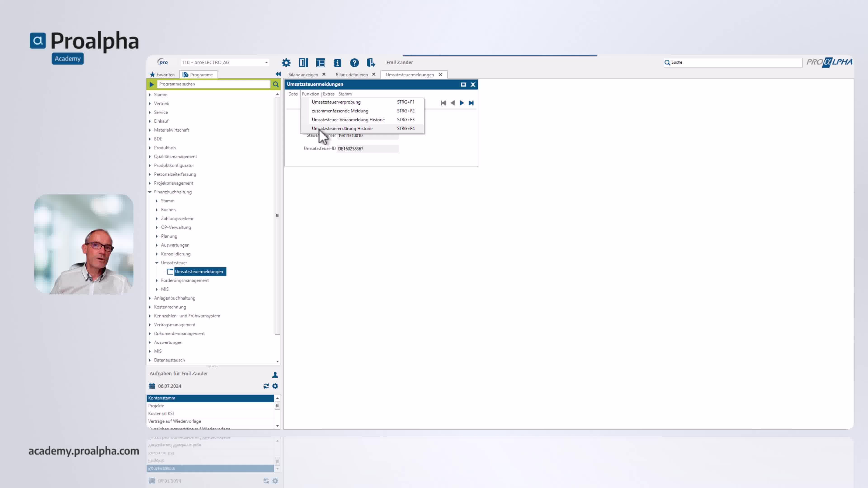Go to next record arrow
Screen dimensions: 868x488
coord(462,103)
